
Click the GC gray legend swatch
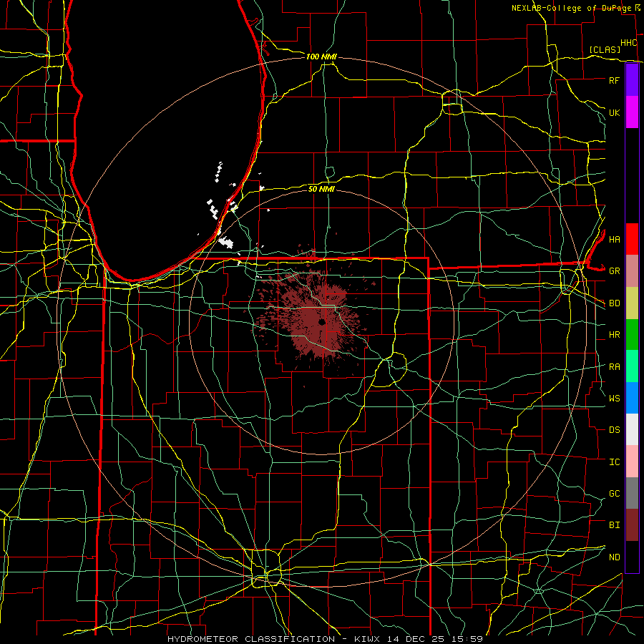tap(632, 493)
